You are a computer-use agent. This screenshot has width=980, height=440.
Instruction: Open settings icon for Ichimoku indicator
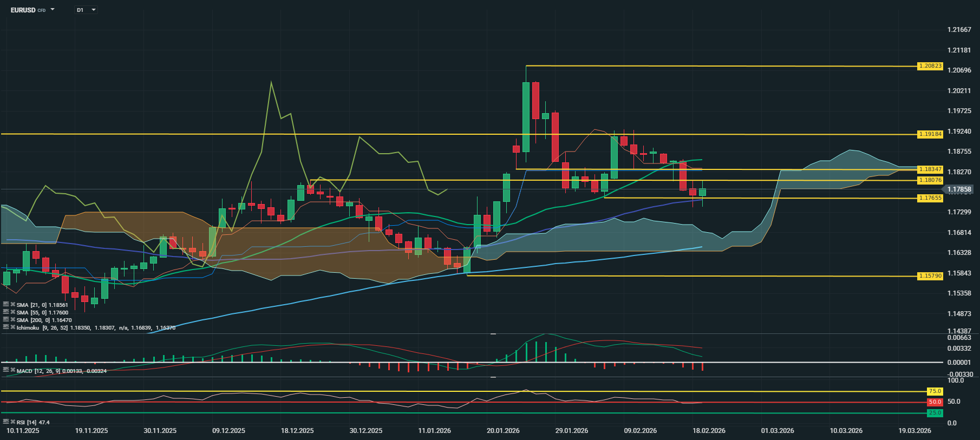(x=6, y=327)
